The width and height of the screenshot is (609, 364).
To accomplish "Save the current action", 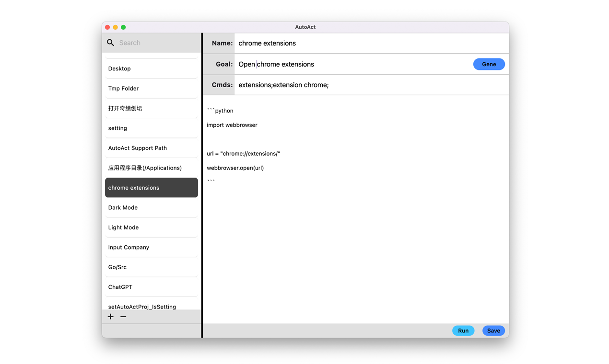I will pos(493,330).
